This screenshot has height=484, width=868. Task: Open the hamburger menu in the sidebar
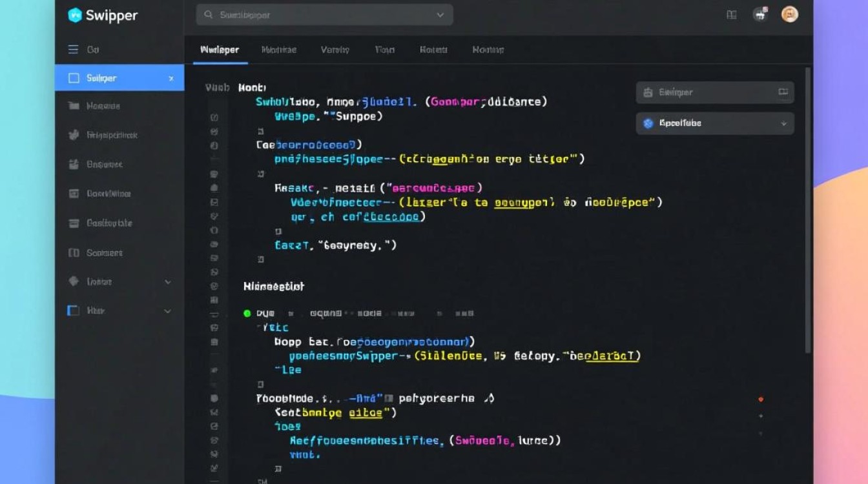click(x=74, y=49)
